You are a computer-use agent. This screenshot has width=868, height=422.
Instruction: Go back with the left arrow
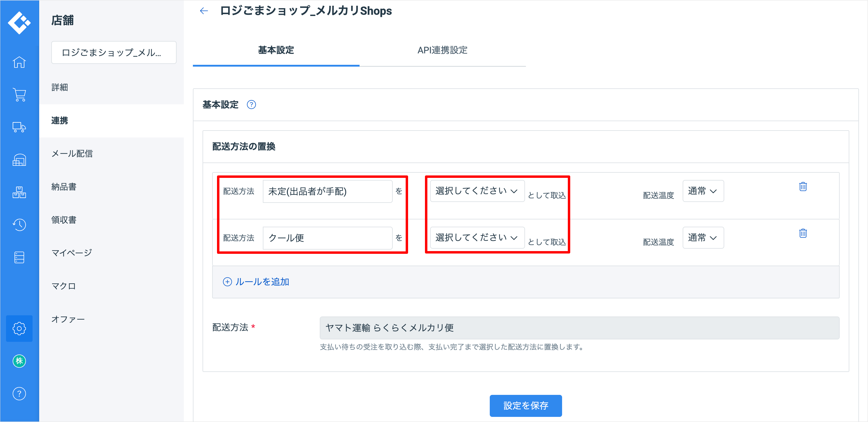coord(204,11)
